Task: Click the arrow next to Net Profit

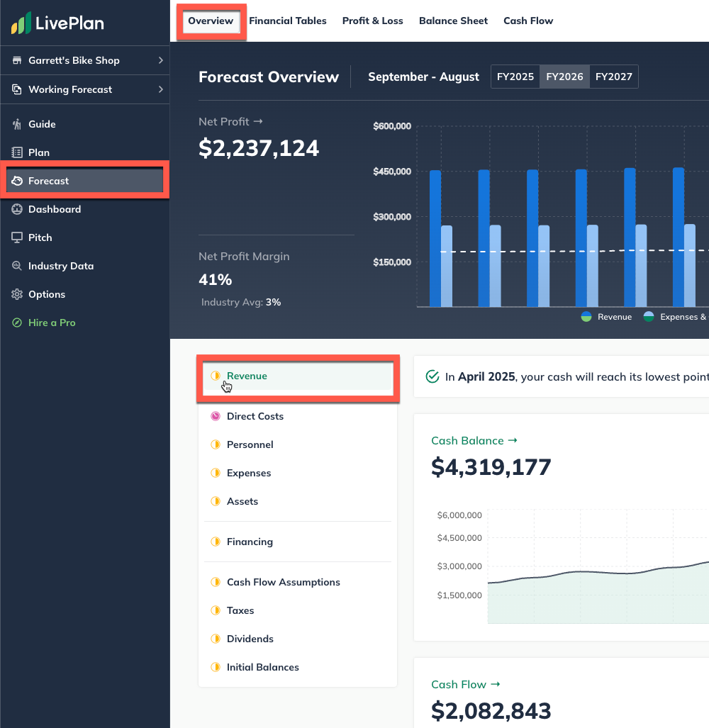Action: click(x=258, y=121)
